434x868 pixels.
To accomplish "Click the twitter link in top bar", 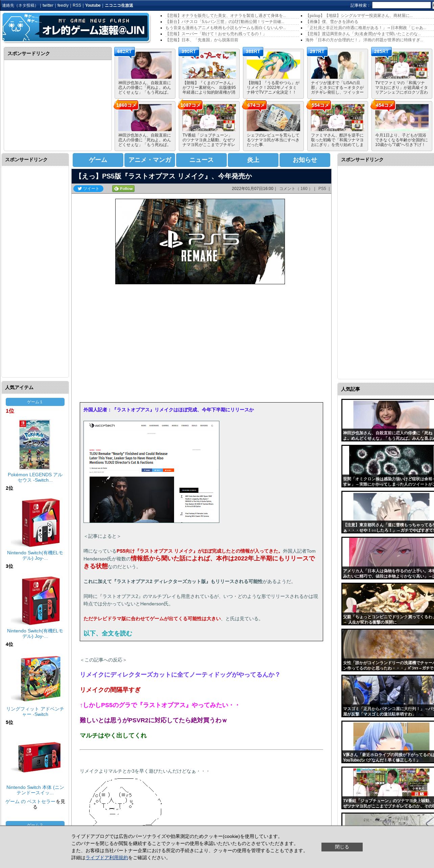I will [48, 5].
